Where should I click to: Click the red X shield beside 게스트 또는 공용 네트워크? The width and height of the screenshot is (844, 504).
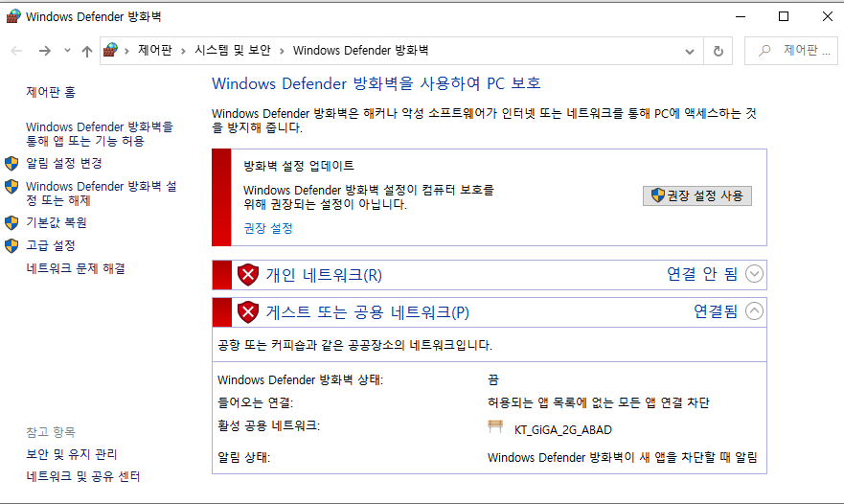click(x=248, y=311)
